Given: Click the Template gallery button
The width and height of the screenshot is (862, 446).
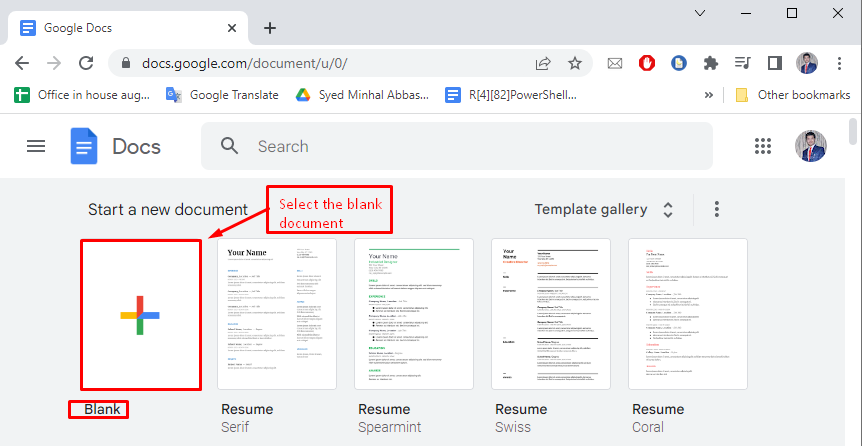Looking at the screenshot, I should (x=590, y=210).
